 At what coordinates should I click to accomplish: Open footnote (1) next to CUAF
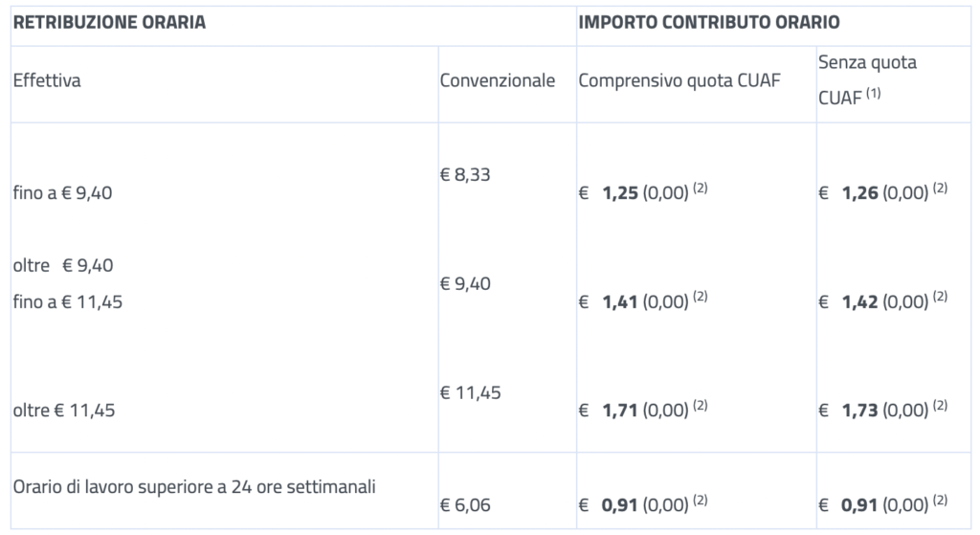[x=873, y=94]
